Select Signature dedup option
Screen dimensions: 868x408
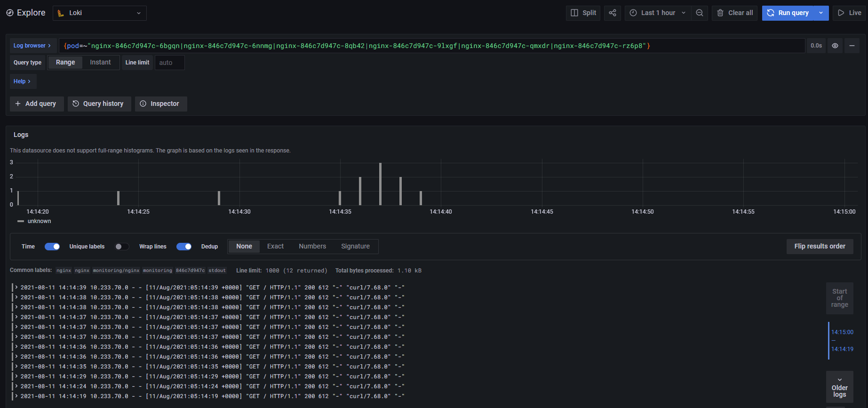click(x=355, y=246)
